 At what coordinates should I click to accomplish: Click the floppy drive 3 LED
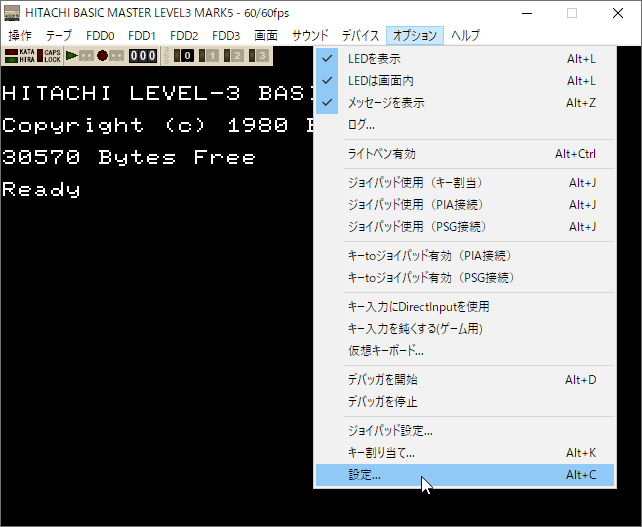coord(260,56)
